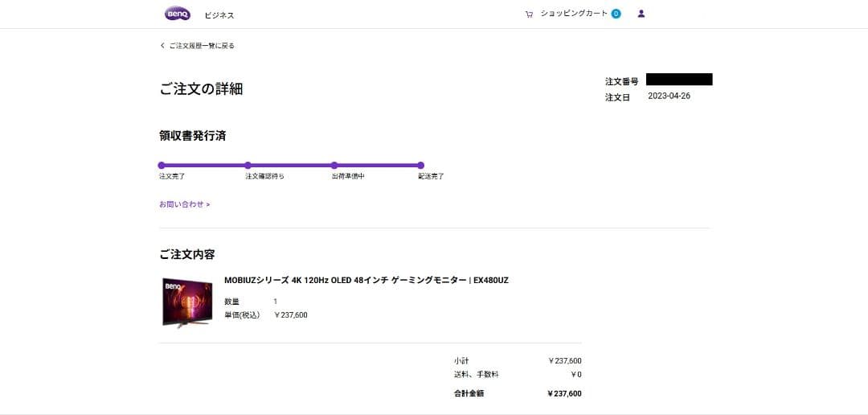The image size is (868, 415).
Task: Click the 小計 amount ¥237,600
Action: (x=565, y=360)
